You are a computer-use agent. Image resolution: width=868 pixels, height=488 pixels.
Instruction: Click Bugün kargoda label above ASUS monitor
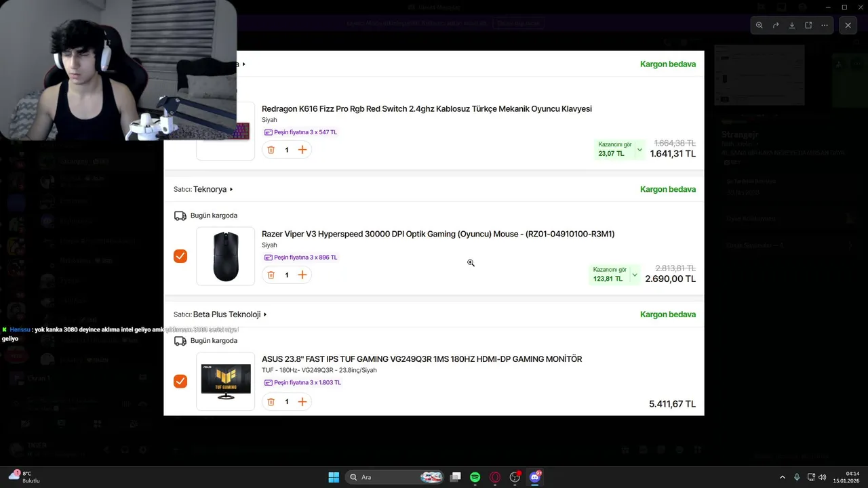pyautogui.click(x=214, y=341)
